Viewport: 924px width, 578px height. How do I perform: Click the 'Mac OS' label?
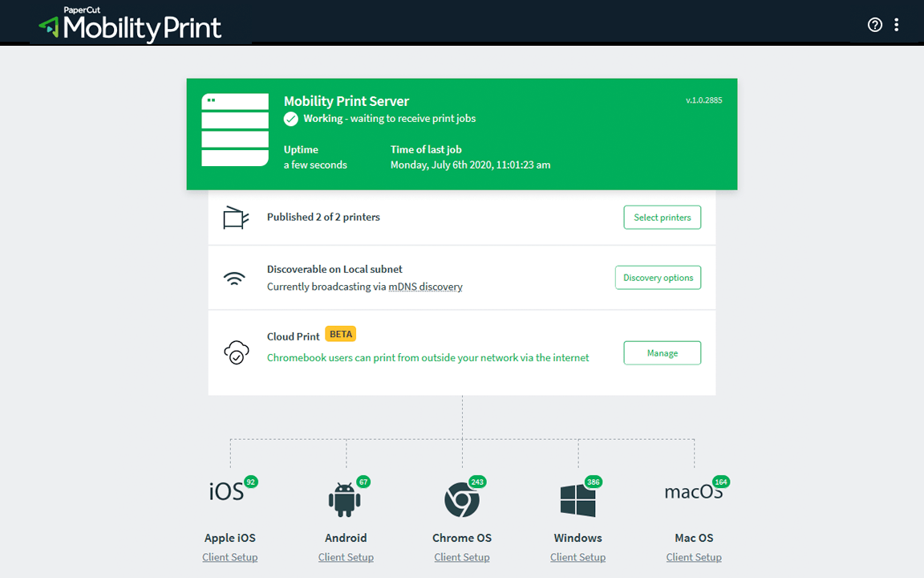pos(694,538)
